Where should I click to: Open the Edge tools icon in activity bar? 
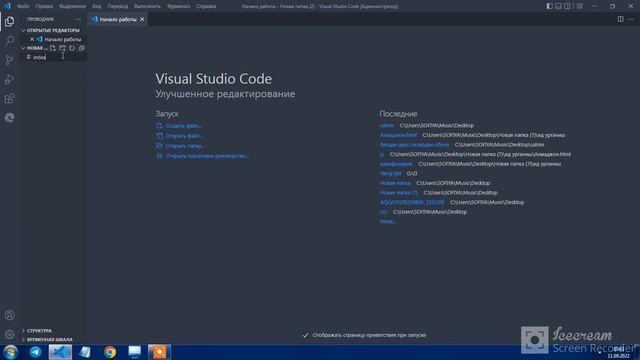[9, 118]
